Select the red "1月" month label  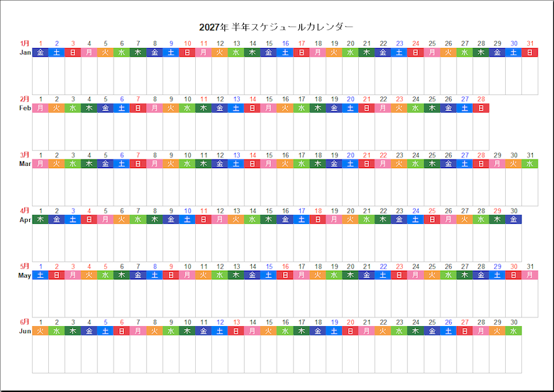coord(25,43)
